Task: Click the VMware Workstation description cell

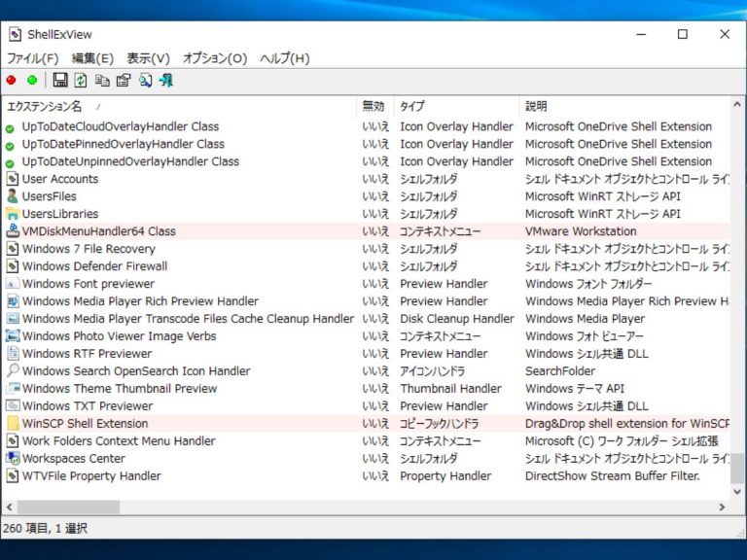Action: coord(581,231)
